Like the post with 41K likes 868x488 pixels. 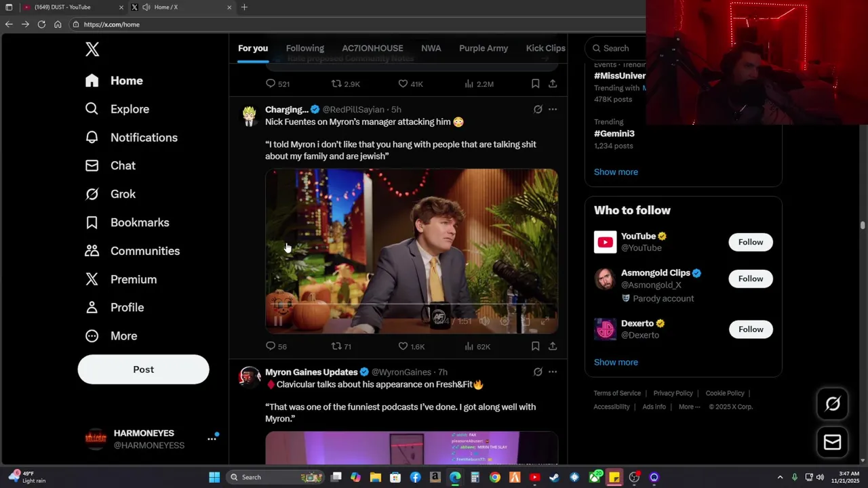[x=410, y=84]
